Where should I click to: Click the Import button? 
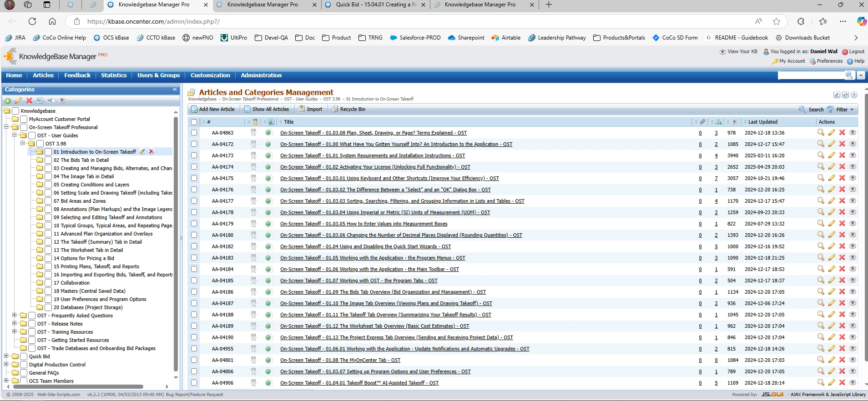pyautogui.click(x=310, y=109)
